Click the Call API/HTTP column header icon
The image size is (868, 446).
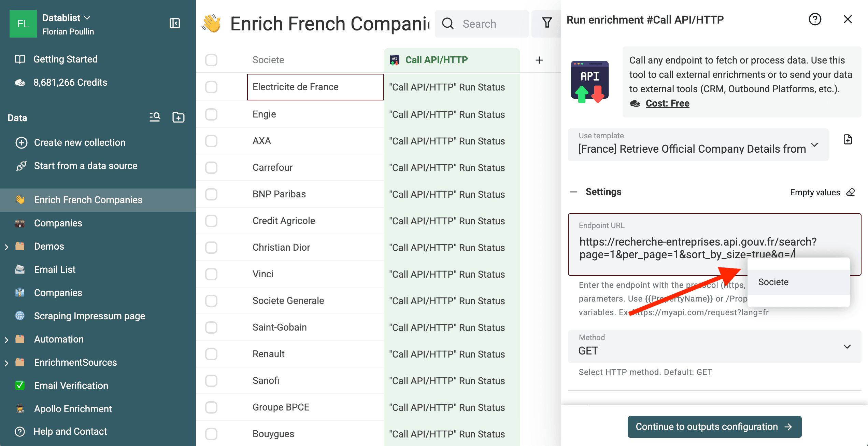394,59
